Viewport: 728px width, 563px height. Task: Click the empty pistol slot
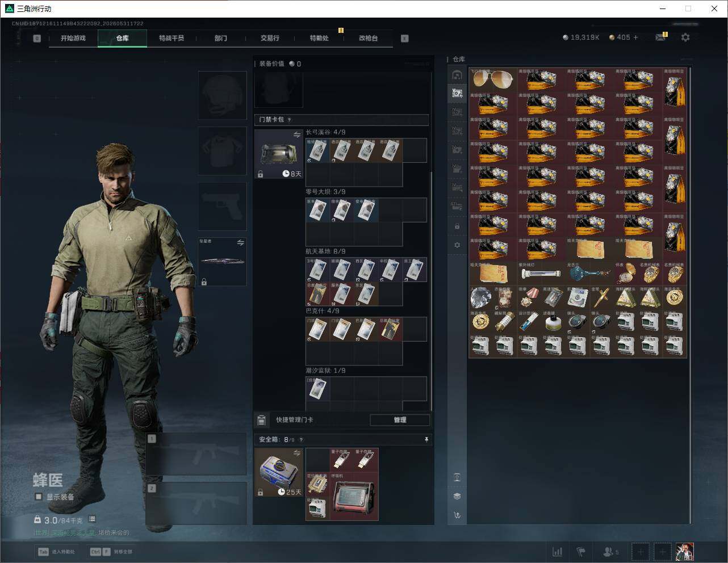pos(222,206)
